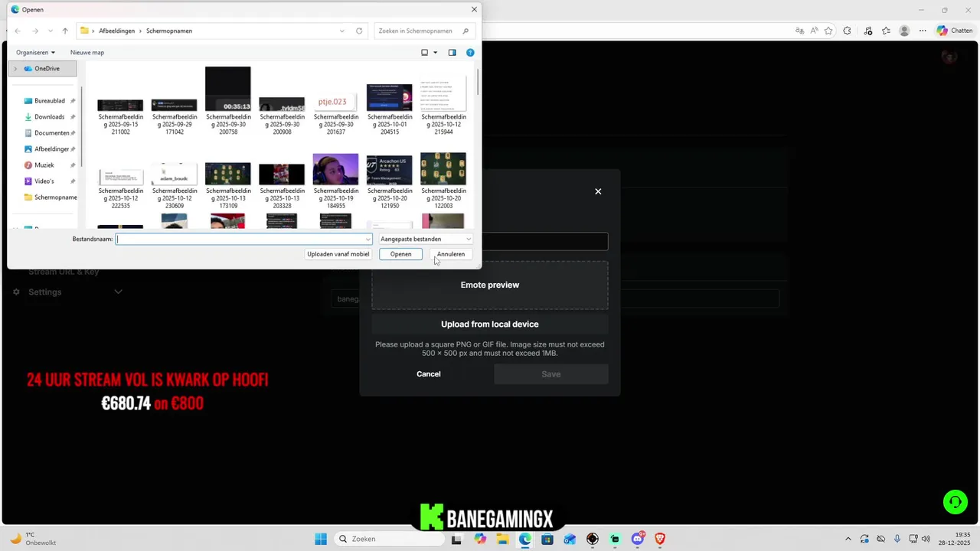Open Discord from the taskbar
980x551 pixels.
click(637, 539)
